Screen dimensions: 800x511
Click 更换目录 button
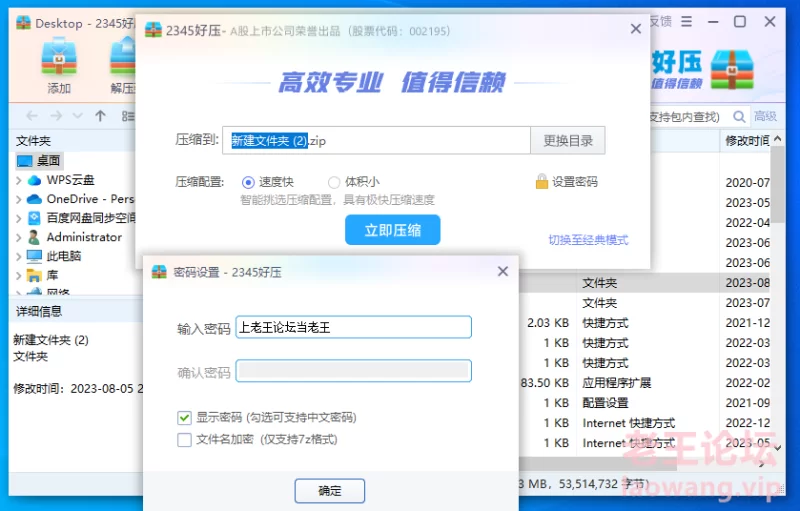[568, 140]
